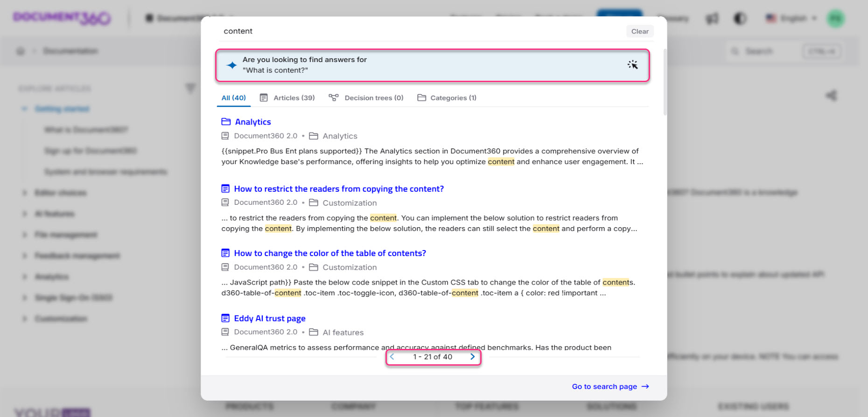Open Sign up for Document360 tree article
The image size is (868, 417).
[x=91, y=151]
